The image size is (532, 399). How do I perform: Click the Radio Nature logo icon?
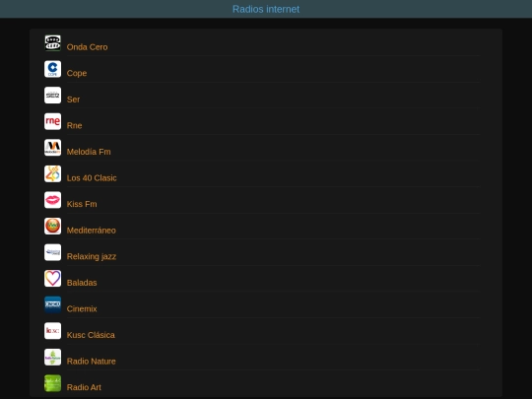coord(52,358)
